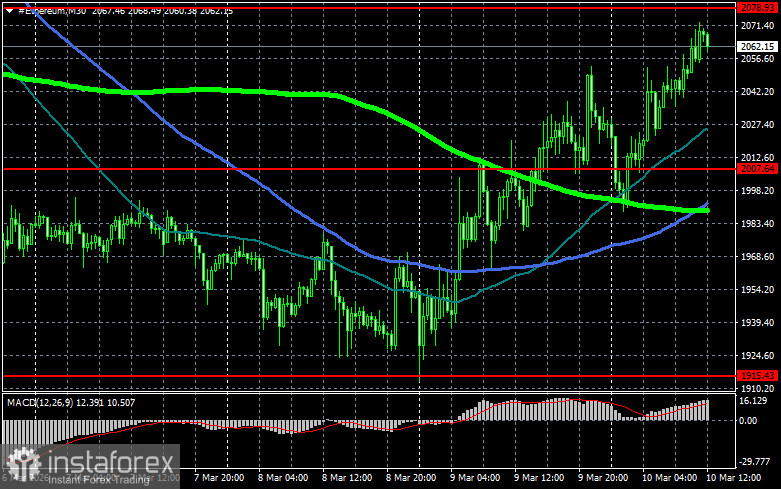Click the 1954.20 price axis value
The image size is (781, 489).
click(x=758, y=289)
